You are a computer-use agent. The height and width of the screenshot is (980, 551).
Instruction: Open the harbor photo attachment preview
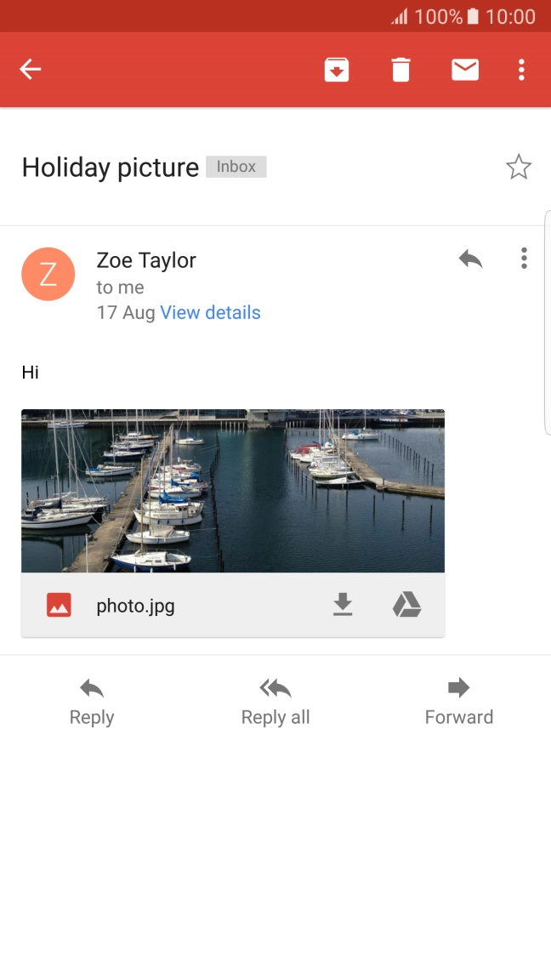[x=232, y=489]
